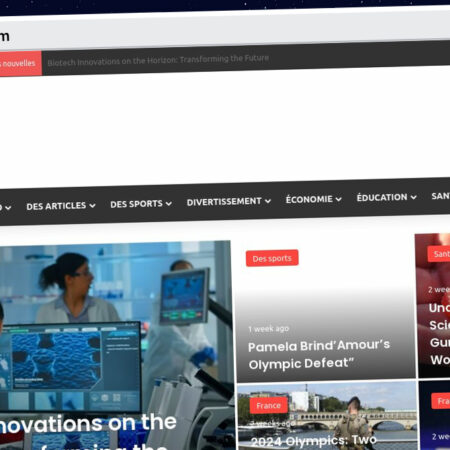Open the 2024 Olympics: Two article
The image size is (450, 450).
(313, 441)
